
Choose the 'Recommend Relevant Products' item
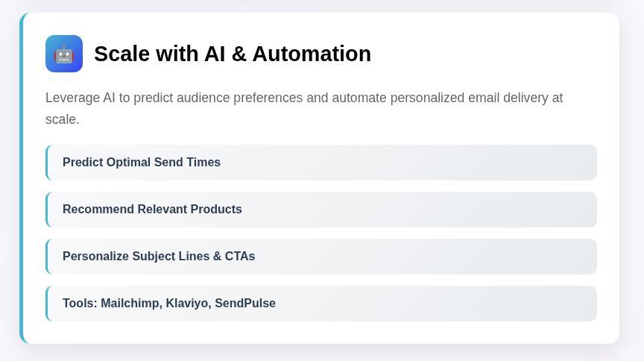click(x=321, y=210)
